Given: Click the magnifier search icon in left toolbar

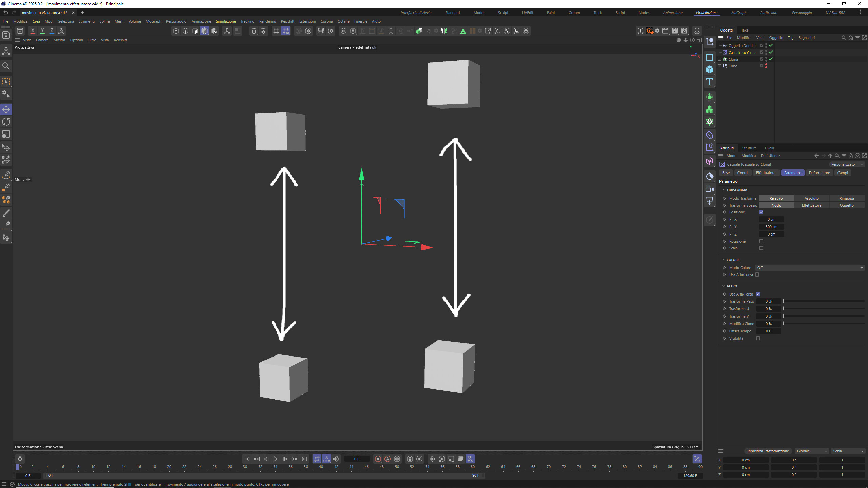Looking at the screenshot, I should tap(6, 66).
